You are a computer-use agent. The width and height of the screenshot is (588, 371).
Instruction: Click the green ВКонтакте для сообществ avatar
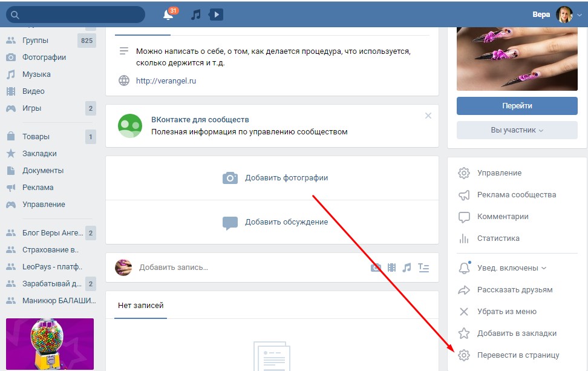click(x=129, y=126)
